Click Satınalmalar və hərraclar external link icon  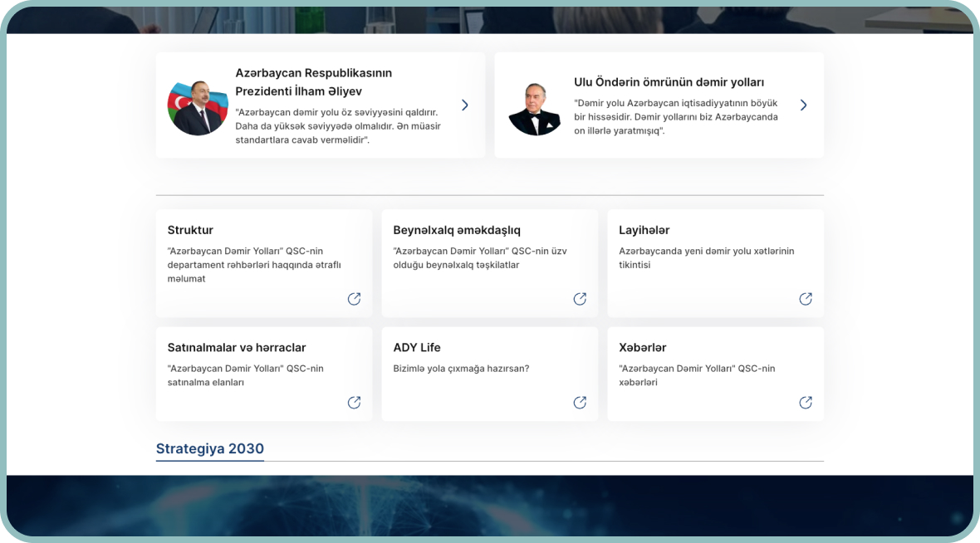click(x=354, y=403)
